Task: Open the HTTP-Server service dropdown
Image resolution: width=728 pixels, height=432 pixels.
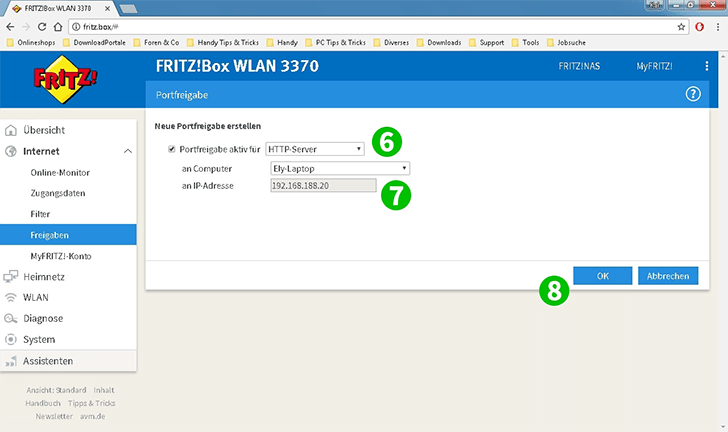Action: pos(315,149)
